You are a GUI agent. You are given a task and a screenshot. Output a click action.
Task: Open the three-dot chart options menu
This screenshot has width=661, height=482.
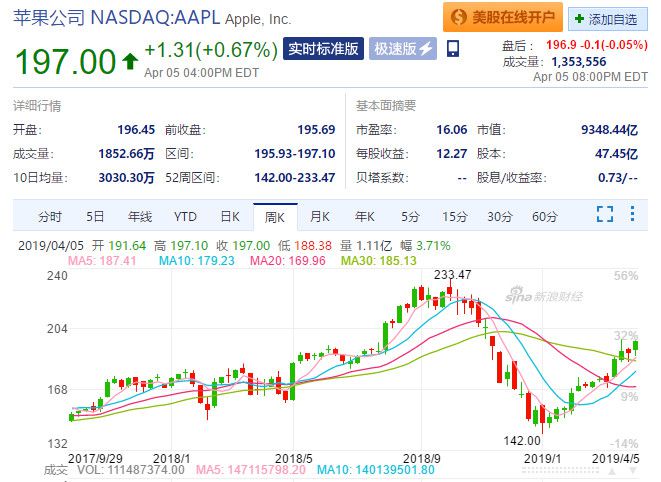pos(632,213)
